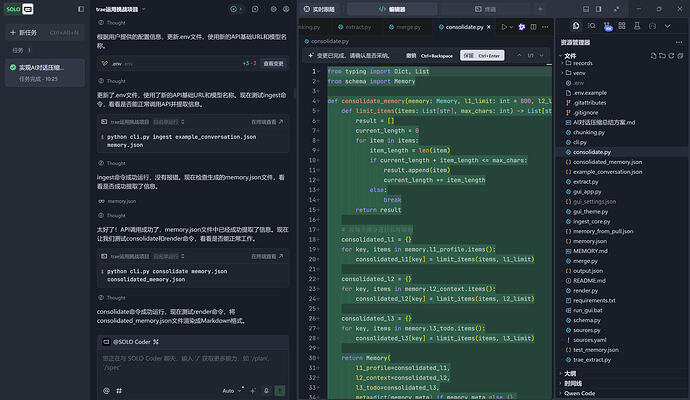This screenshot has height=400, width=690.
Task: Click the sparkle prompt optimize icon
Action: click(253, 390)
